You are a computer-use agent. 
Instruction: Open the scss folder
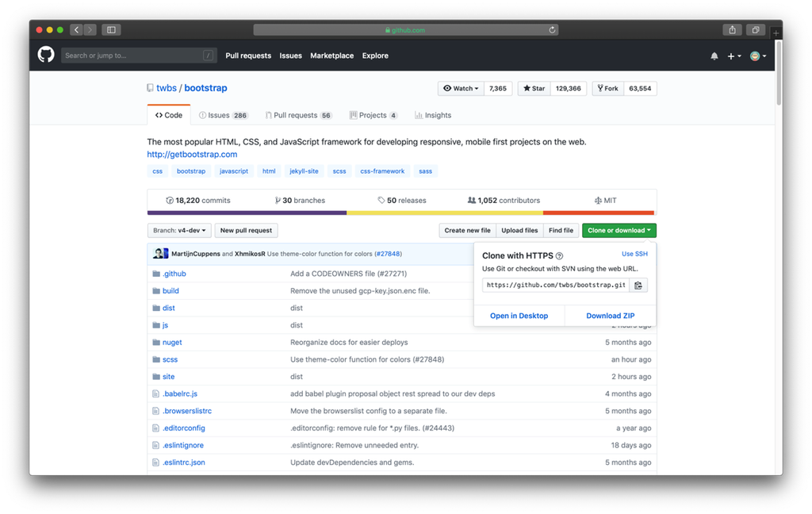(170, 359)
